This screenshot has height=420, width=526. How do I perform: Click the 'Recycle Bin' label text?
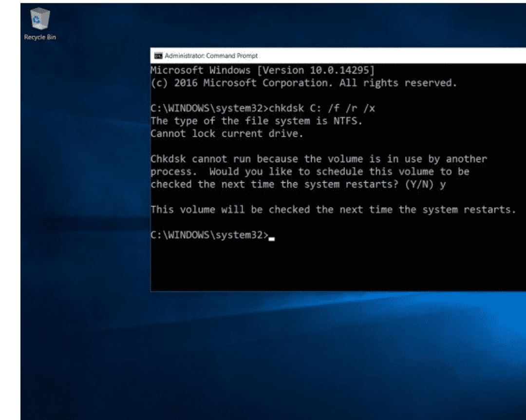40,37
